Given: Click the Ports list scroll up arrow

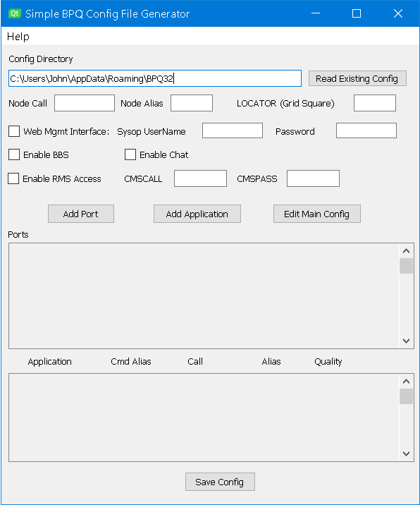Looking at the screenshot, I should click(x=406, y=251).
